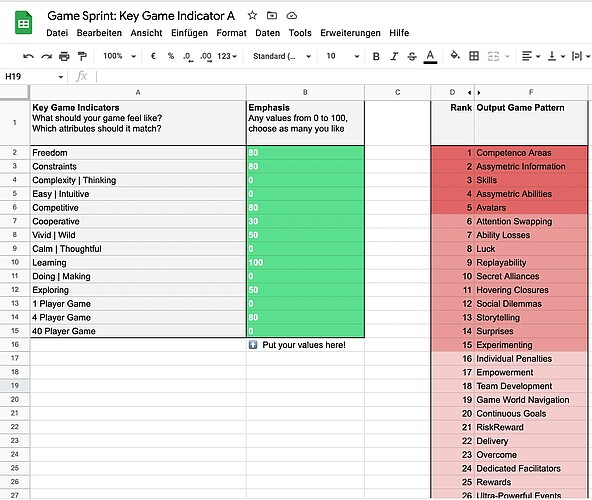Decrease decimal places

click(188, 57)
